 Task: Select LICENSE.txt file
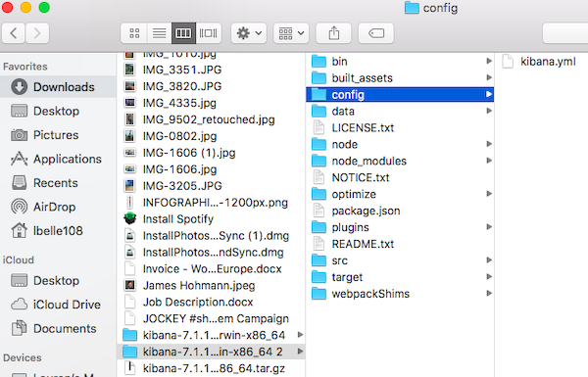(400, 128)
